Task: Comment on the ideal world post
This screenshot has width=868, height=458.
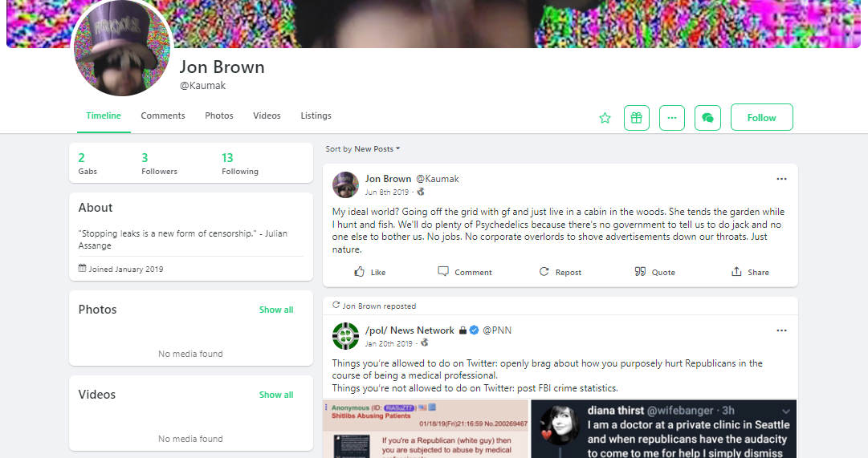Action: [x=464, y=272]
